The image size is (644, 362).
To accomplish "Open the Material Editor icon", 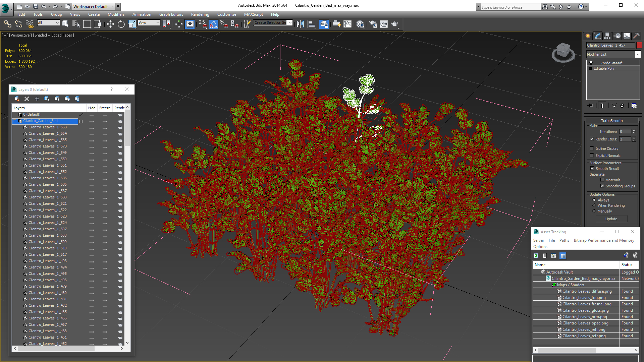I will (360, 24).
